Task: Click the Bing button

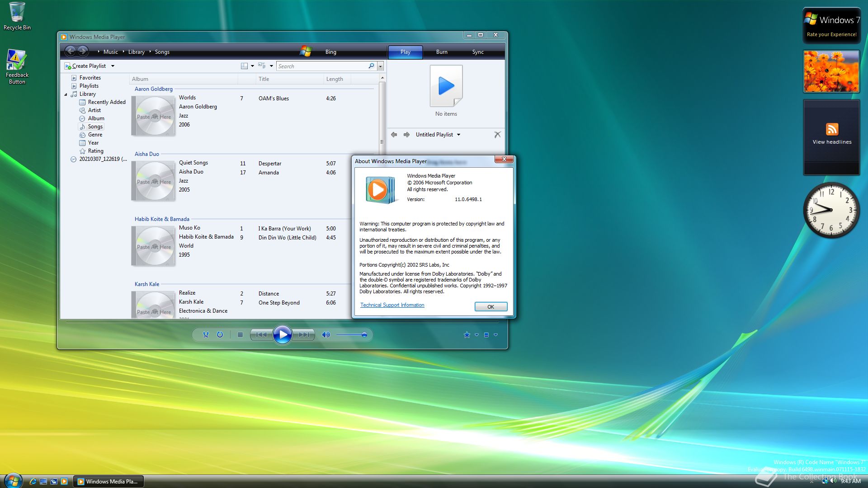Action: coord(330,52)
